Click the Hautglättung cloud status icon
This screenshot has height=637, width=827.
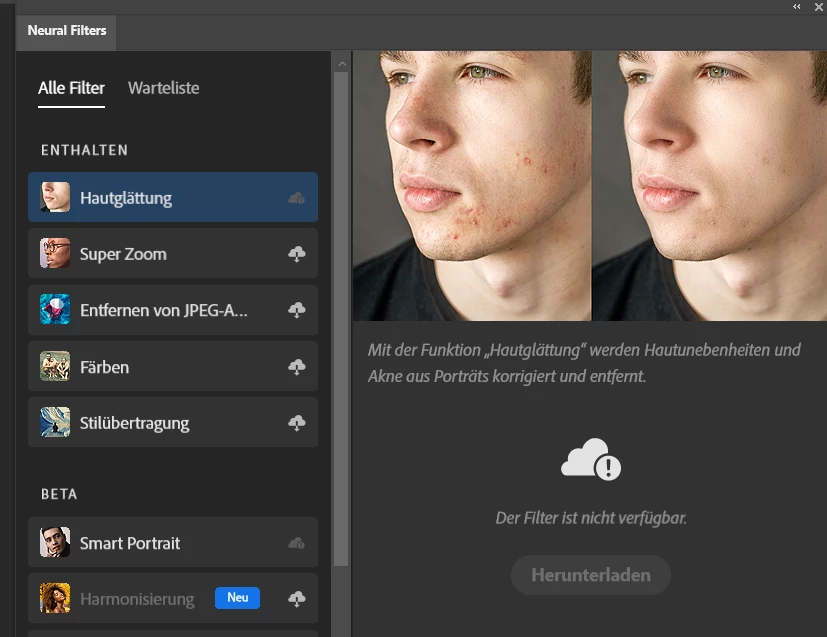[296, 198]
